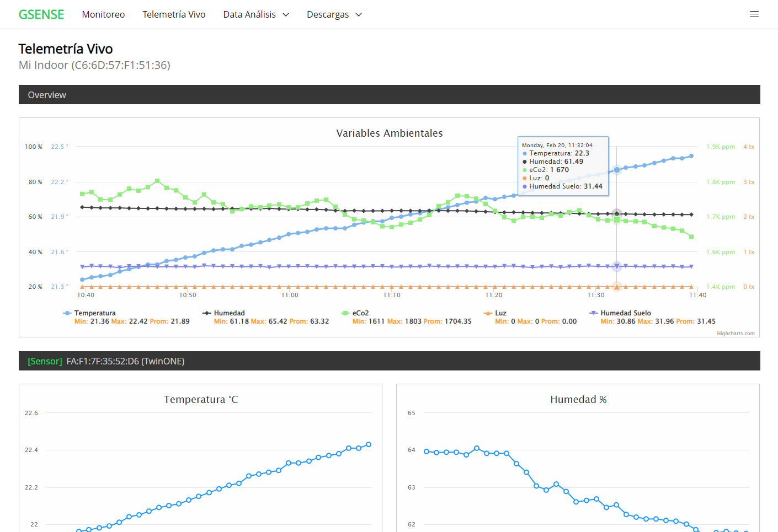The width and height of the screenshot is (778, 532).
Task: Go to the Monitoreo page
Action: [103, 15]
